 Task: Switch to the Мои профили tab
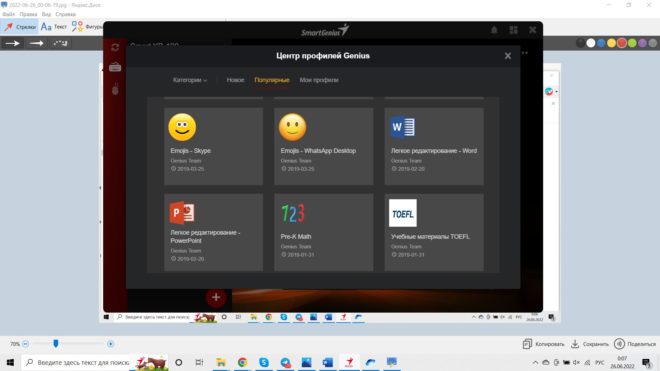pyautogui.click(x=319, y=80)
